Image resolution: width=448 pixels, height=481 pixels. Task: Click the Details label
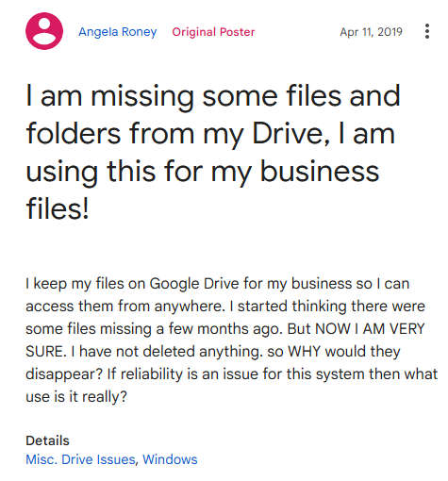pyautogui.click(x=47, y=440)
